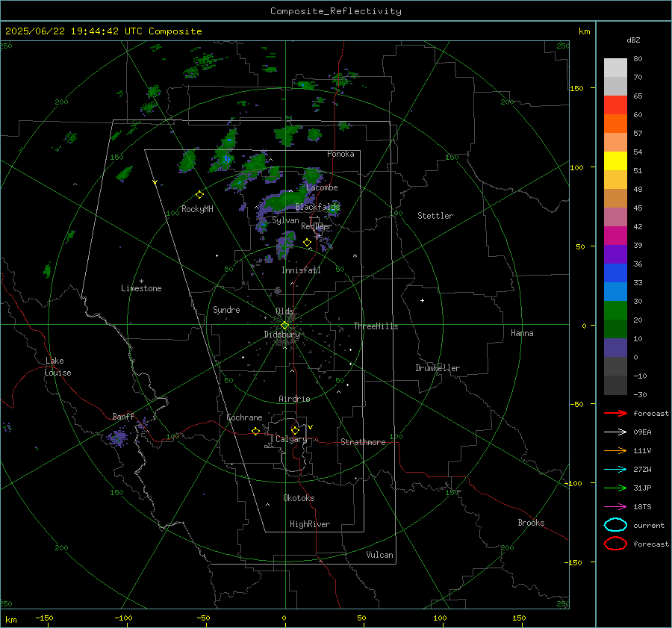Click the Calgary city label
This screenshot has width=672, height=628.
(x=291, y=439)
